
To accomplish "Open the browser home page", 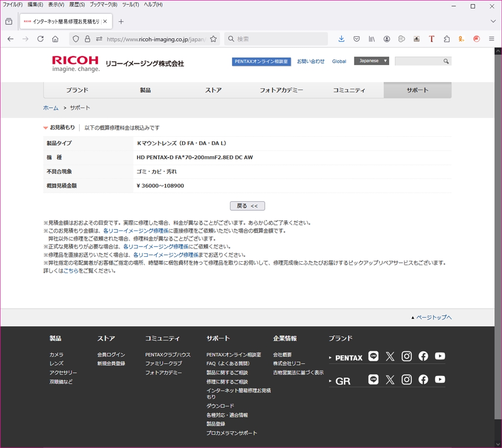I will click(x=55, y=39).
